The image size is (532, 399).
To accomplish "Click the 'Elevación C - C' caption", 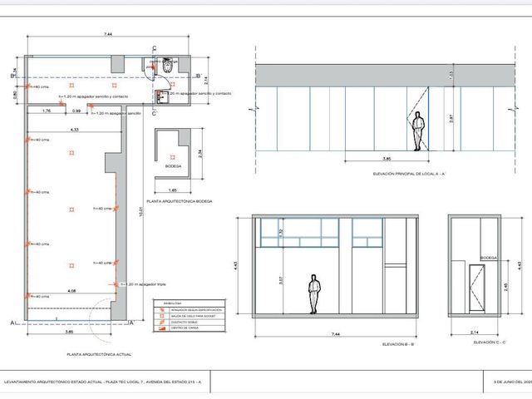I will [x=490, y=342].
